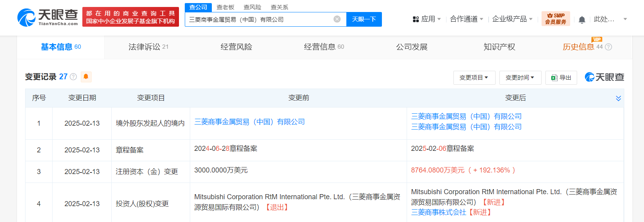The height and width of the screenshot is (222, 644).
Task: Switch to the 查老板 search tab
Action: [x=225, y=7]
